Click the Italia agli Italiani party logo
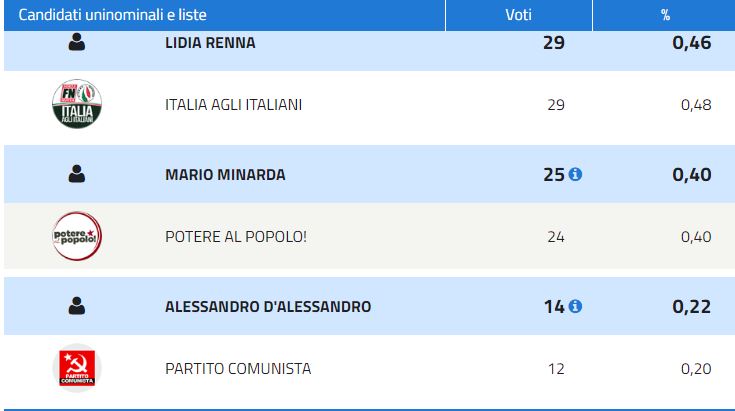Screen dimensions: 735x411 77,104
